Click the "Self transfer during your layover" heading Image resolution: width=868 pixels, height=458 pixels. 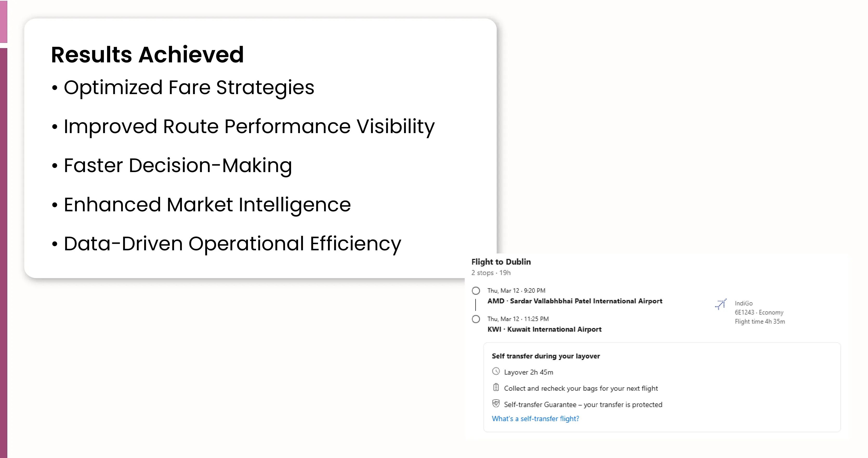[545, 356]
